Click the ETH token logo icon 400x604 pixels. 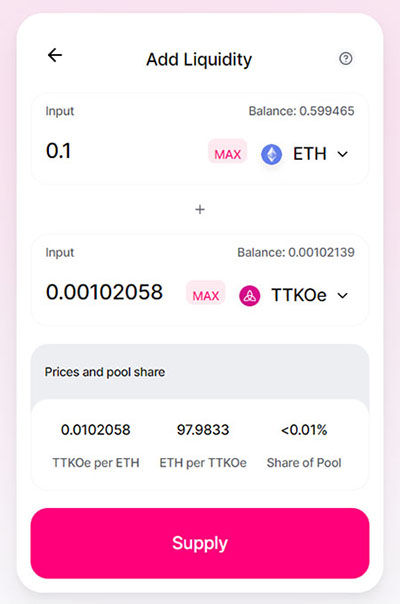pyautogui.click(x=272, y=154)
